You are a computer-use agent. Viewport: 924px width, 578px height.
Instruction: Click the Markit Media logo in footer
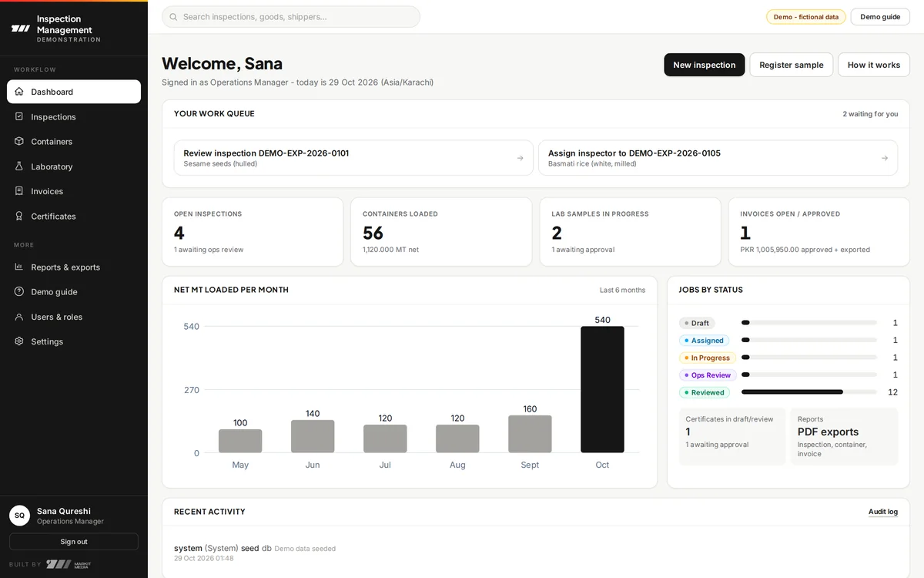pyautogui.click(x=69, y=564)
